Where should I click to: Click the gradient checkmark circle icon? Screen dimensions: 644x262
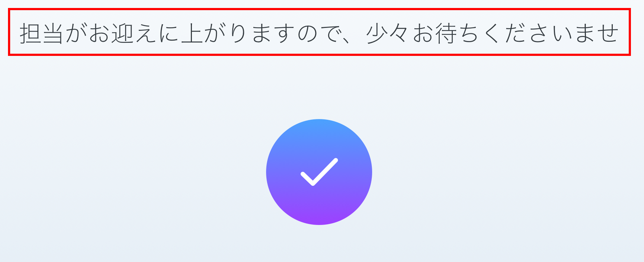(319, 172)
